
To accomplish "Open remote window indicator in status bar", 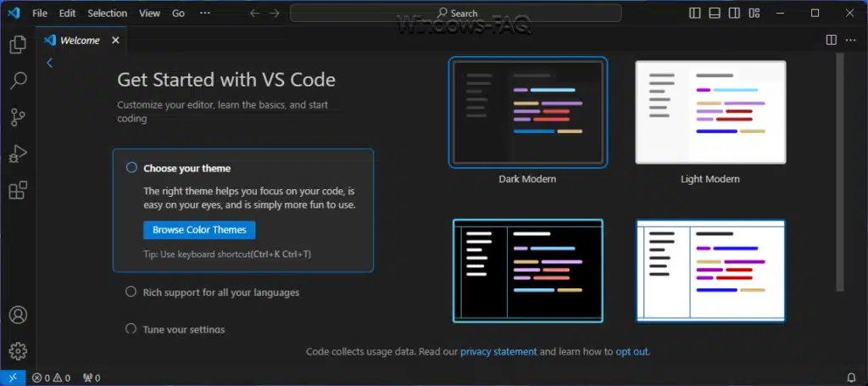I will coord(13,378).
